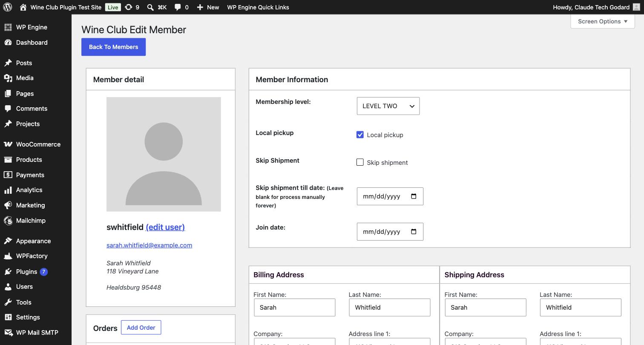Click the Billing Address Last Name field
The image size is (644, 345).
click(389, 308)
